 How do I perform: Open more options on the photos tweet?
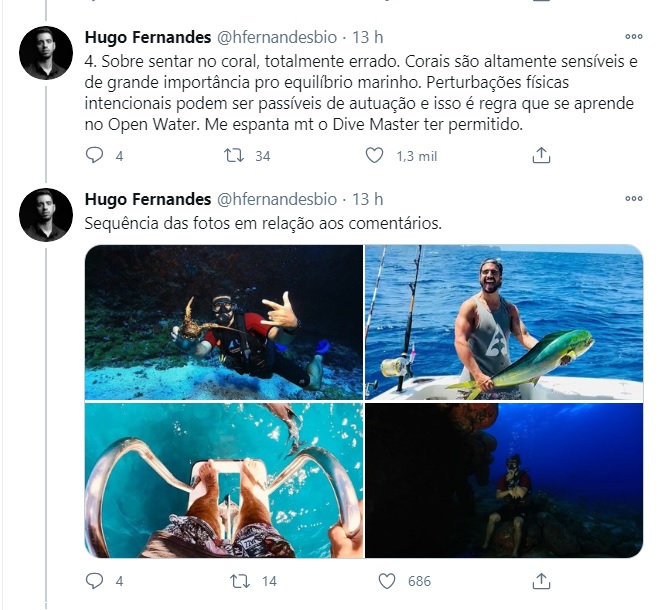tap(633, 199)
